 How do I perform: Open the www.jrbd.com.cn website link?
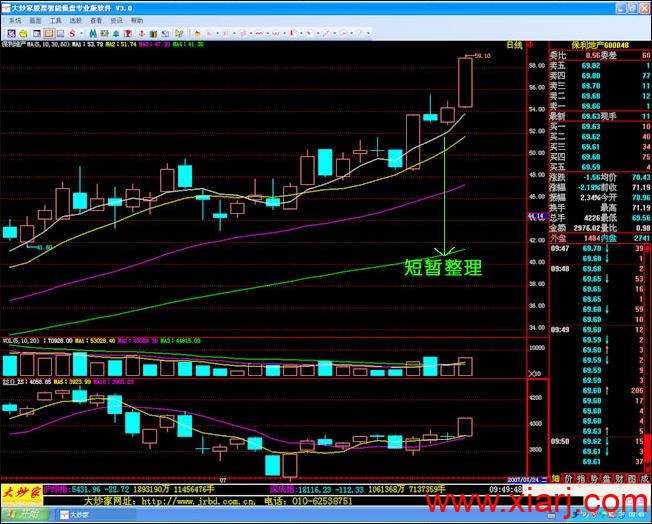198,502
